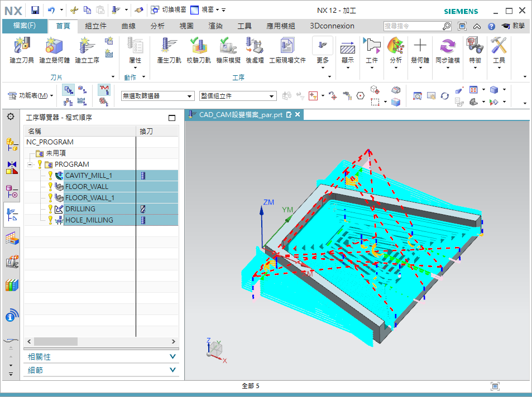Image resolution: width=532 pixels, height=397 pixels.
Task: Click the Create Operation (建立工序) icon
Action: 87,45
